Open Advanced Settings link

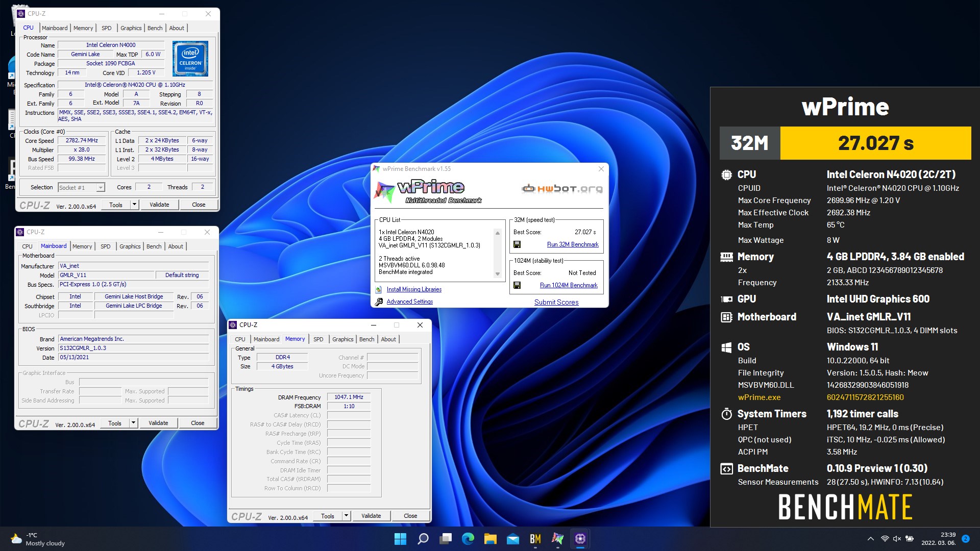coord(410,302)
